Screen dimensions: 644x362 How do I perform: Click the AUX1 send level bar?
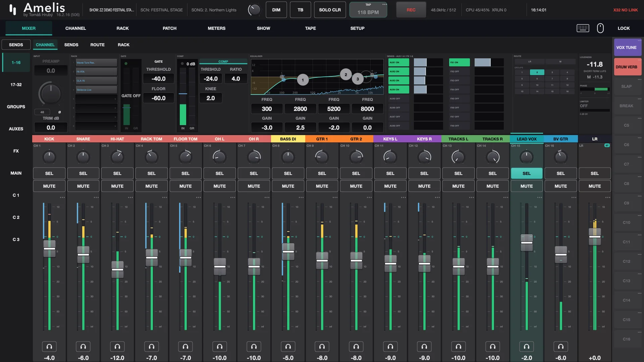(x=428, y=62)
